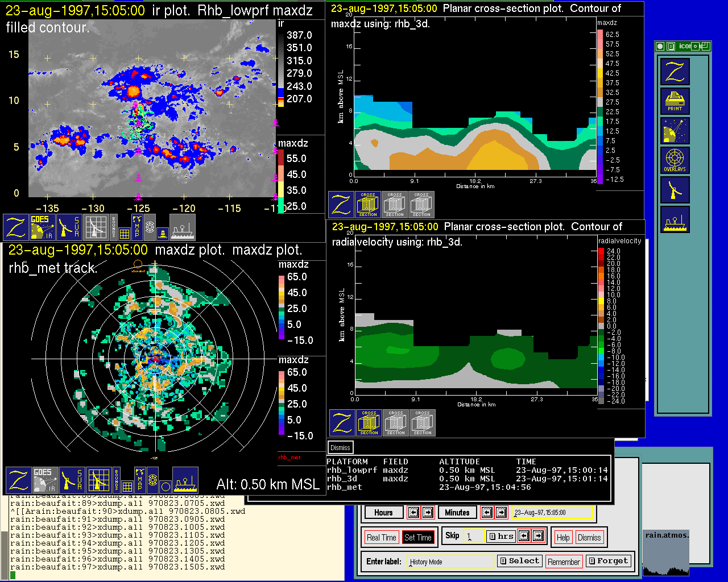The image size is (728, 582).
Task: Enable Real Time mode
Action: click(381, 537)
